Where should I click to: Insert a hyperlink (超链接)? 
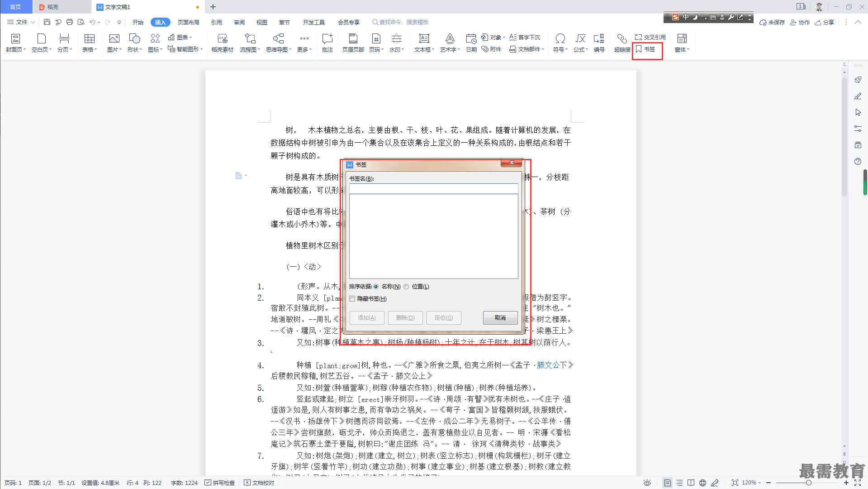point(622,43)
